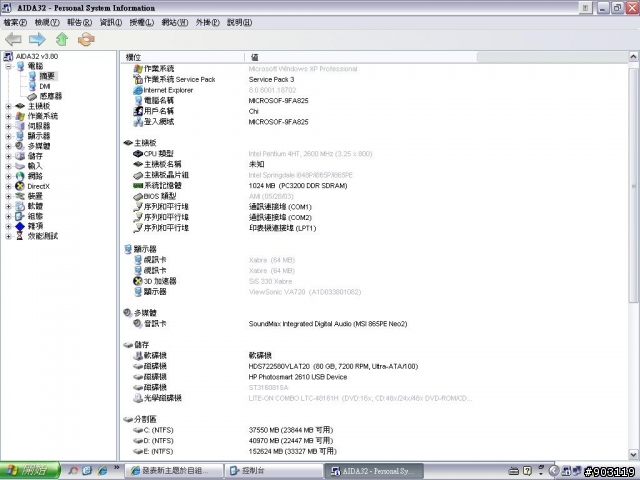Click the SiS 330 Xabre accelerator link
The height and width of the screenshot is (480, 640).
[270, 281]
